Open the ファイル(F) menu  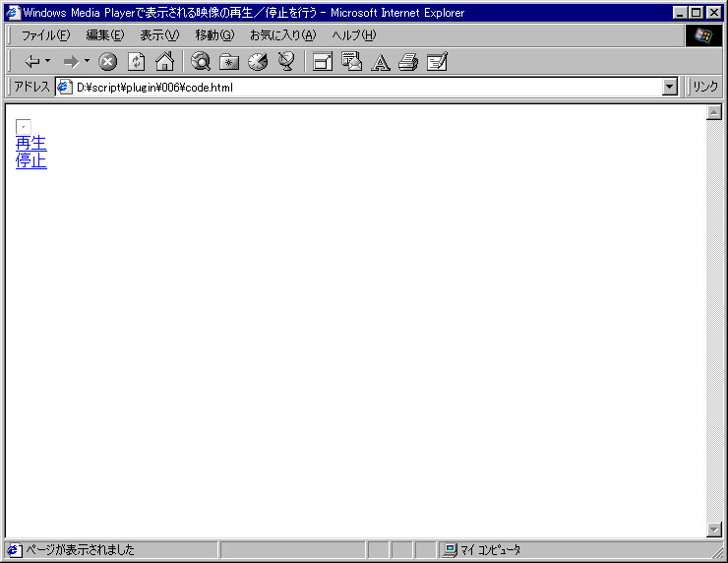(45, 35)
